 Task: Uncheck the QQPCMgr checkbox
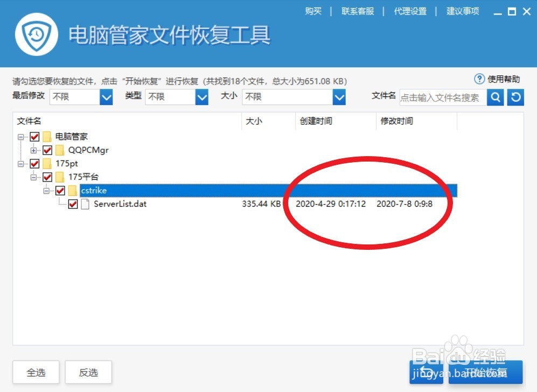[x=47, y=150]
